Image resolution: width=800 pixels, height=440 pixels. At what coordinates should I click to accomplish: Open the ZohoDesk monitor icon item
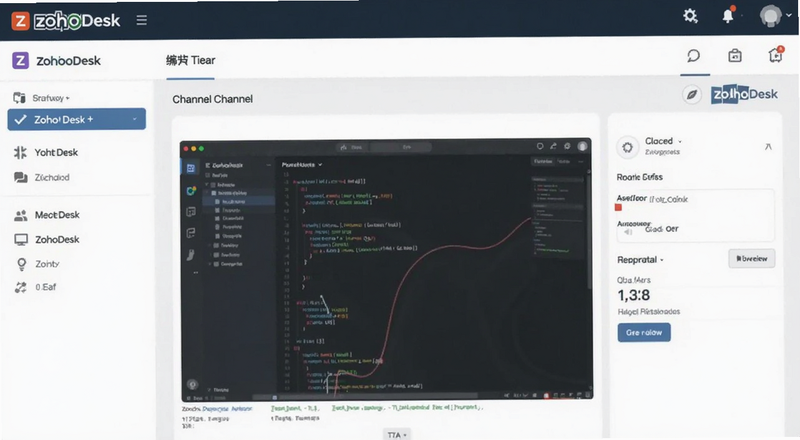click(x=47, y=239)
